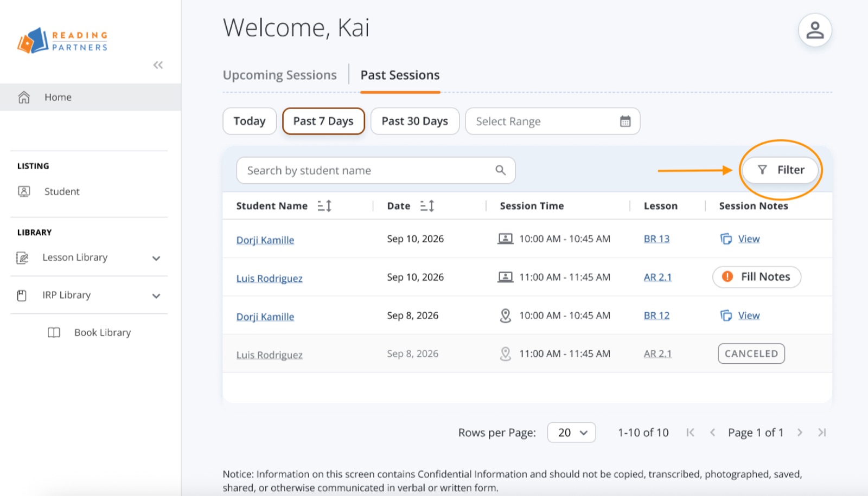Collapse the sidebar with double-chevron icon
Viewport: 868px width, 496px height.
coord(158,65)
